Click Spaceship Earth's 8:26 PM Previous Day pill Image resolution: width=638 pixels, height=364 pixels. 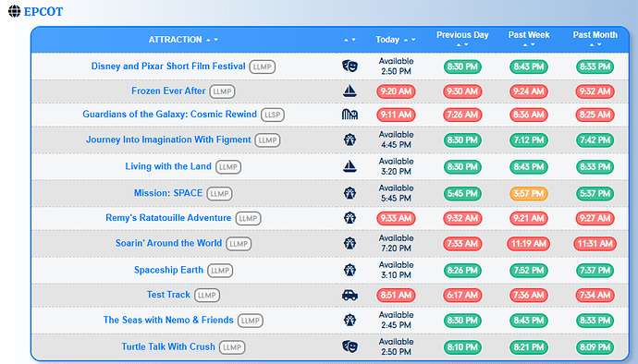[462, 271]
